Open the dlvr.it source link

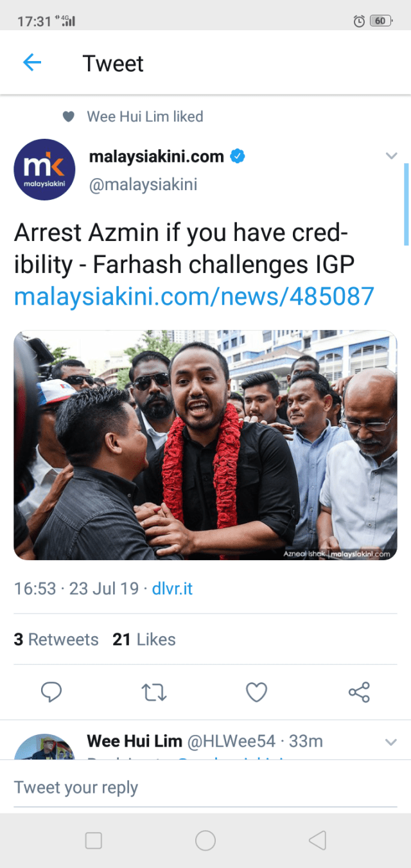[x=172, y=589]
